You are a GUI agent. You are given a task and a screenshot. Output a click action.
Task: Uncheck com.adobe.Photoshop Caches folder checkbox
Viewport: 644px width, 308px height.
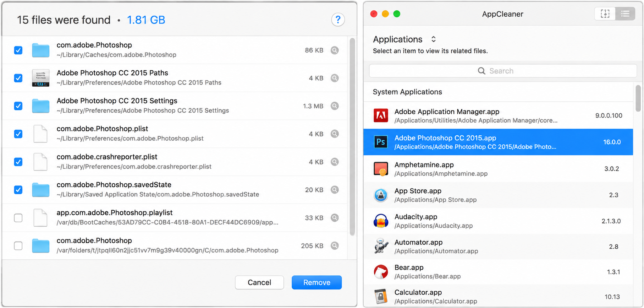18,50
